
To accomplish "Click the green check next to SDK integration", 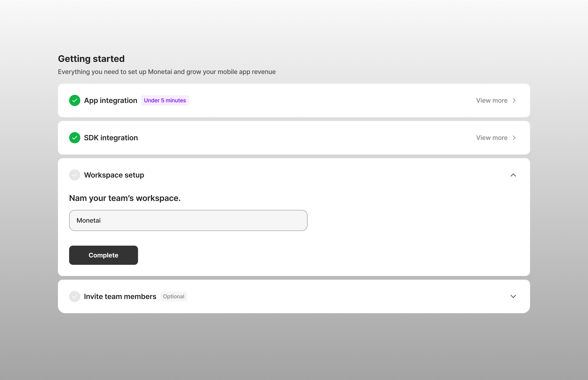I will [75, 138].
